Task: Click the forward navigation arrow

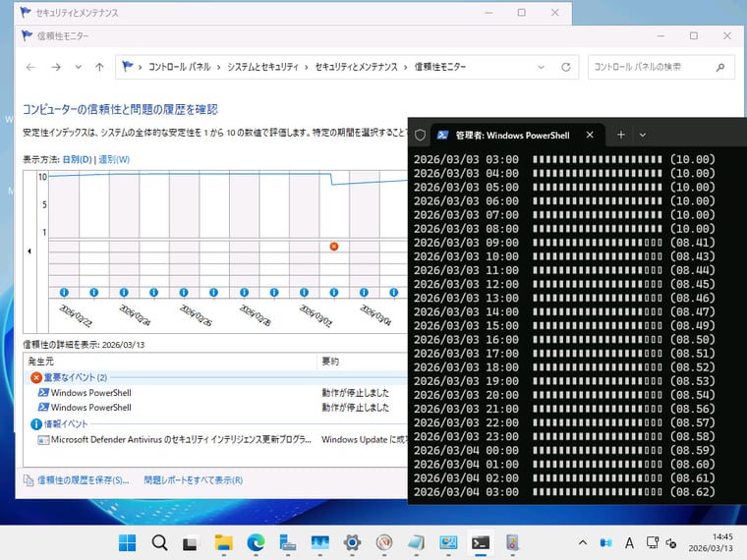Action: point(56,67)
